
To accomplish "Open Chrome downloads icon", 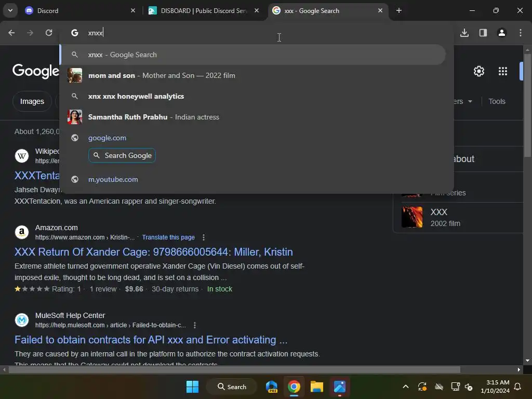I will (x=464, y=33).
